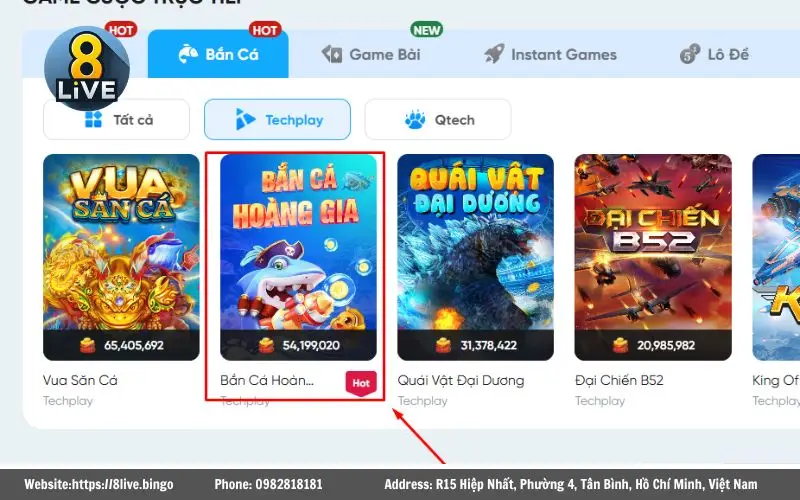The width and height of the screenshot is (800, 500).
Task: Filter games by Tất cả
Action: pos(116,119)
